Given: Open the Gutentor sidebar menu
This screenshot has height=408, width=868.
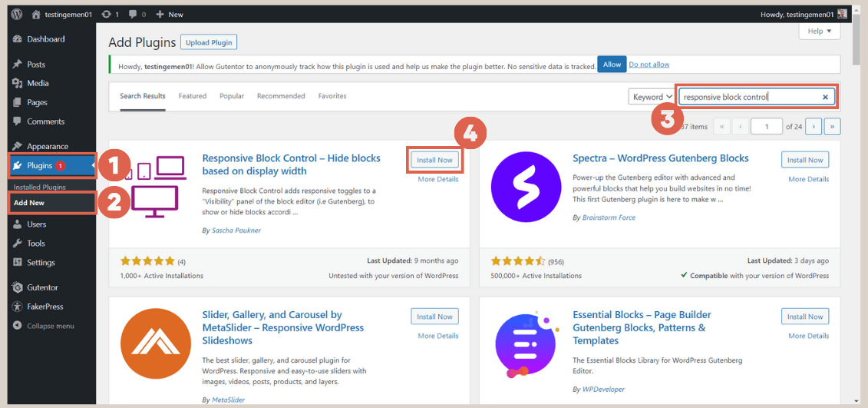Looking at the screenshot, I should [42, 287].
